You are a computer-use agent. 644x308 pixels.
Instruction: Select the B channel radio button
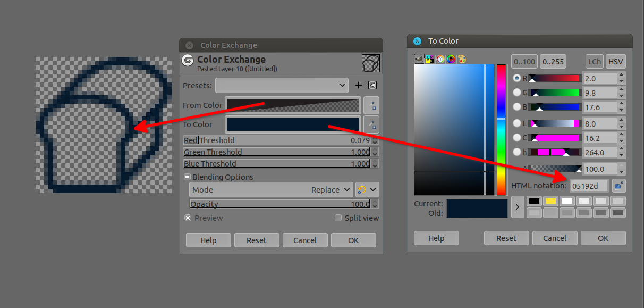pyautogui.click(x=517, y=107)
